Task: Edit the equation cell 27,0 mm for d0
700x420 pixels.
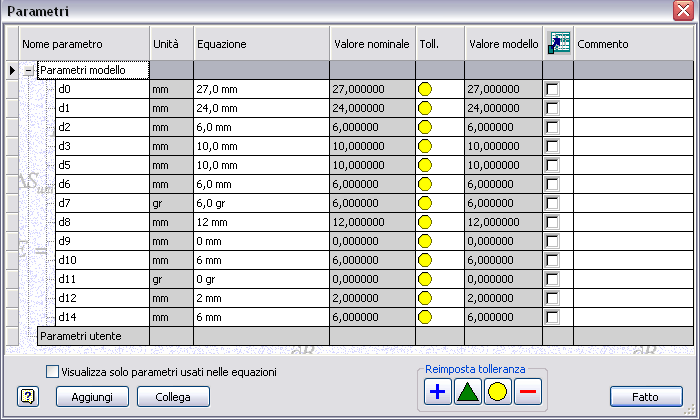Action: [x=262, y=89]
